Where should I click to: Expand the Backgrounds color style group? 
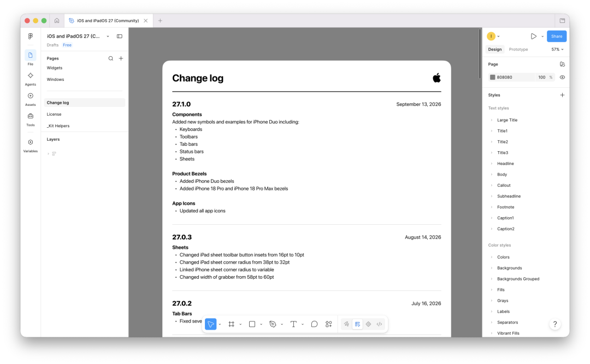pos(492,268)
